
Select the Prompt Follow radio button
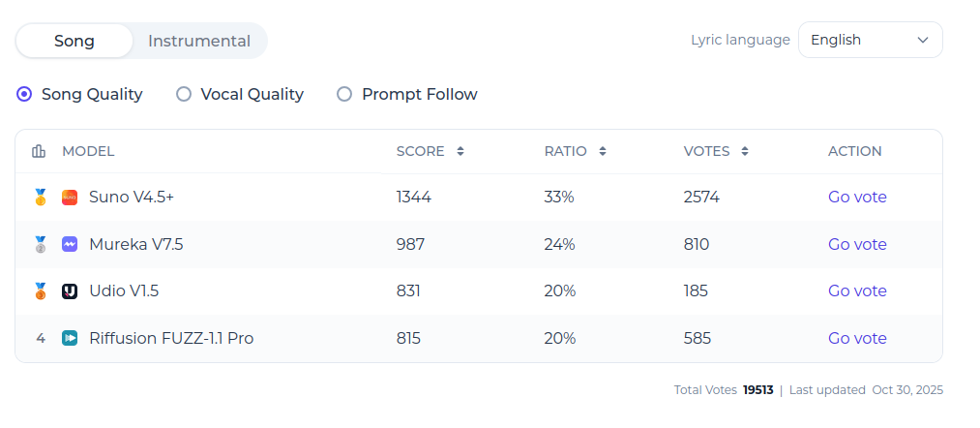click(x=344, y=95)
